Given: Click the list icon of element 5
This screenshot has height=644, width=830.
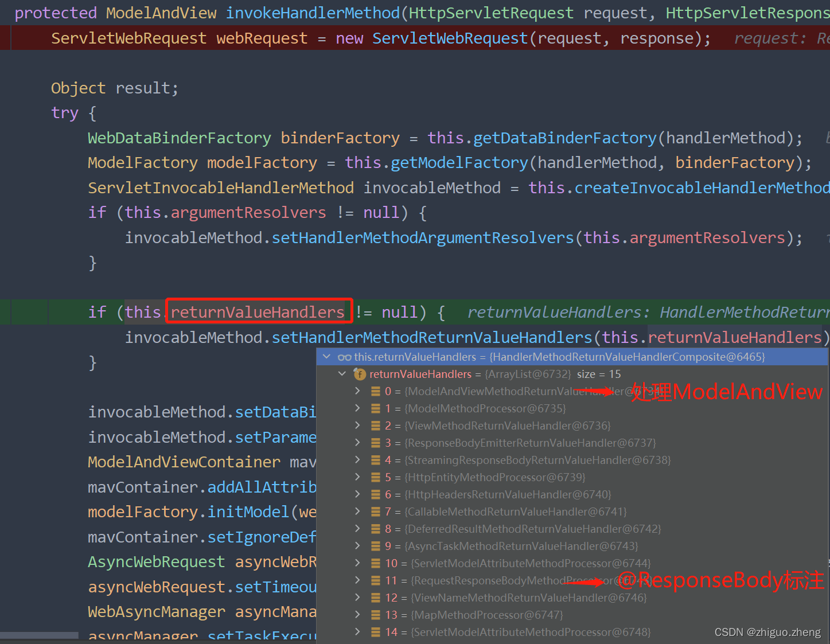Looking at the screenshot, I should [x=376, y=477].
